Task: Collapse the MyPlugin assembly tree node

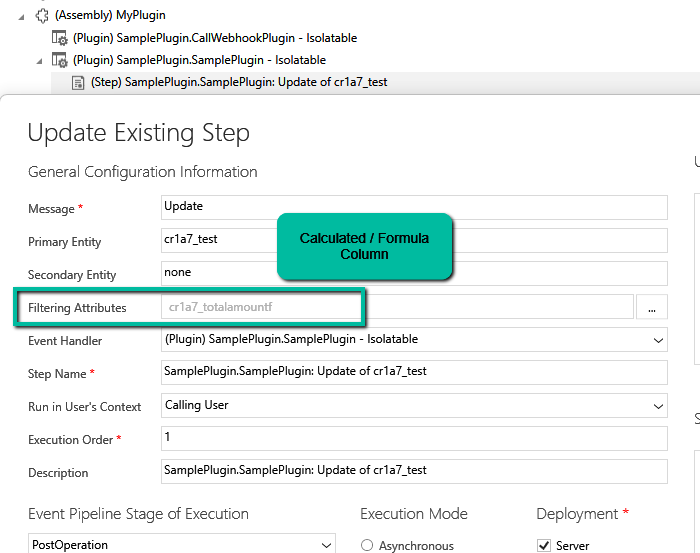Action: click(x=22, y=16)
